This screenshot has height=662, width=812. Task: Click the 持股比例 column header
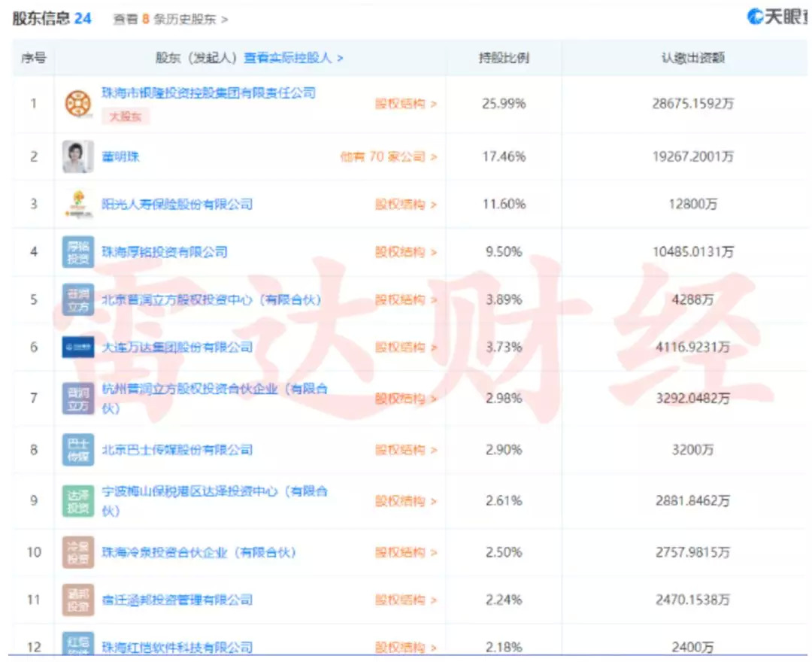point(504,57)
